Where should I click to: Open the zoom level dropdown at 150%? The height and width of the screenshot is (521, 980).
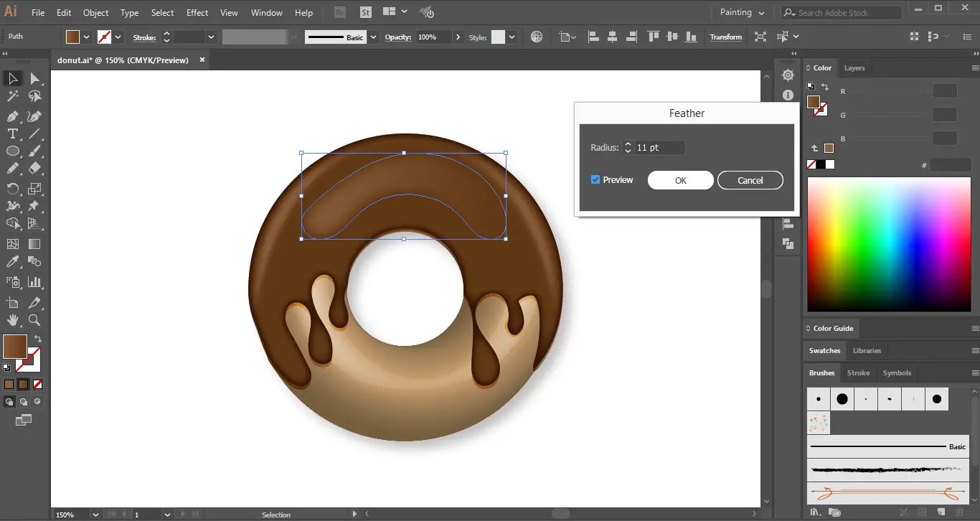click(x=95, y=515)
